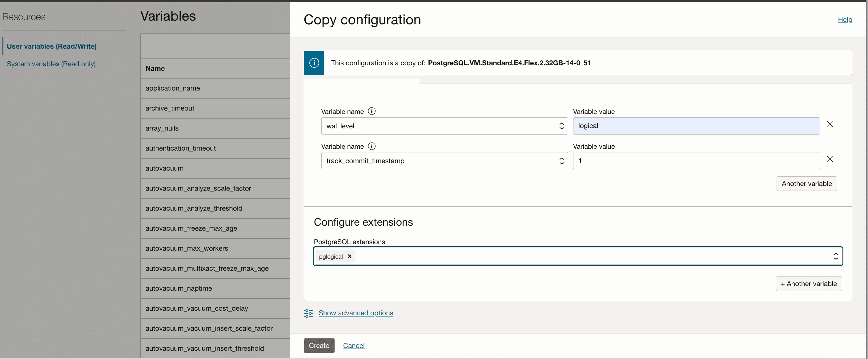Switch to System variables (Read only)

click(51, 64)
